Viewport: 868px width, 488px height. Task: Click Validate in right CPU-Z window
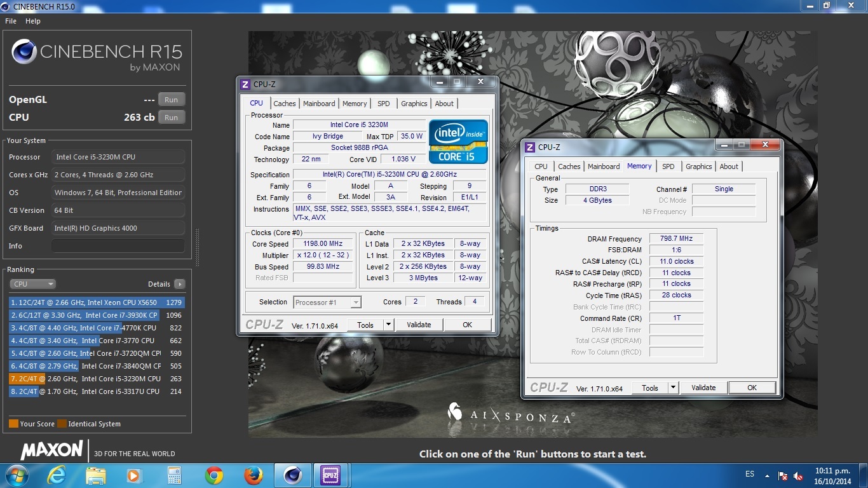[x=703, y=388]
